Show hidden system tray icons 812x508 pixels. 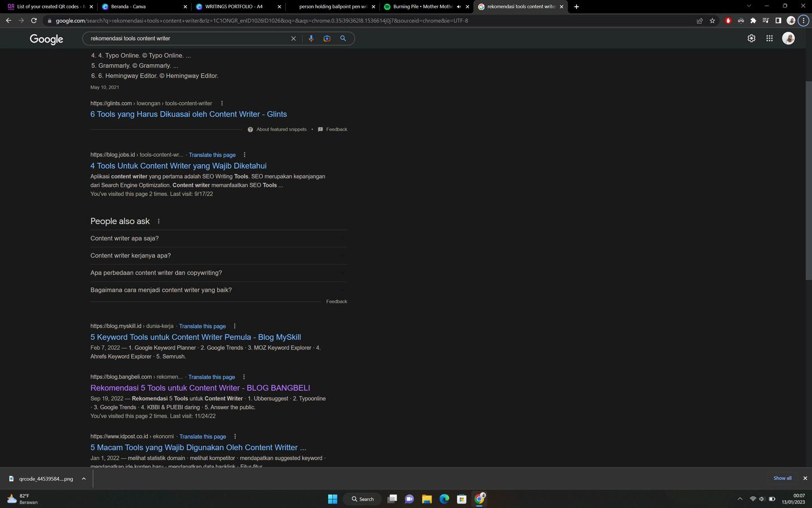[x=740, y=499]
